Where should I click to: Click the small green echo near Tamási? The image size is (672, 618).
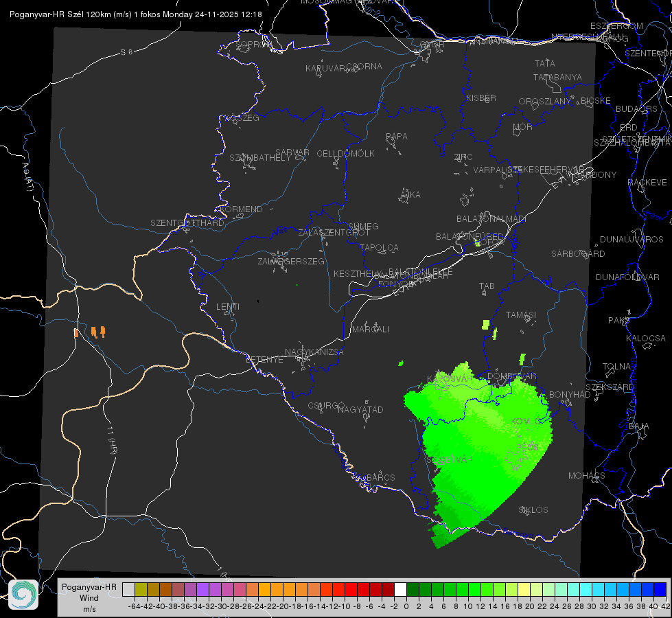485,325
